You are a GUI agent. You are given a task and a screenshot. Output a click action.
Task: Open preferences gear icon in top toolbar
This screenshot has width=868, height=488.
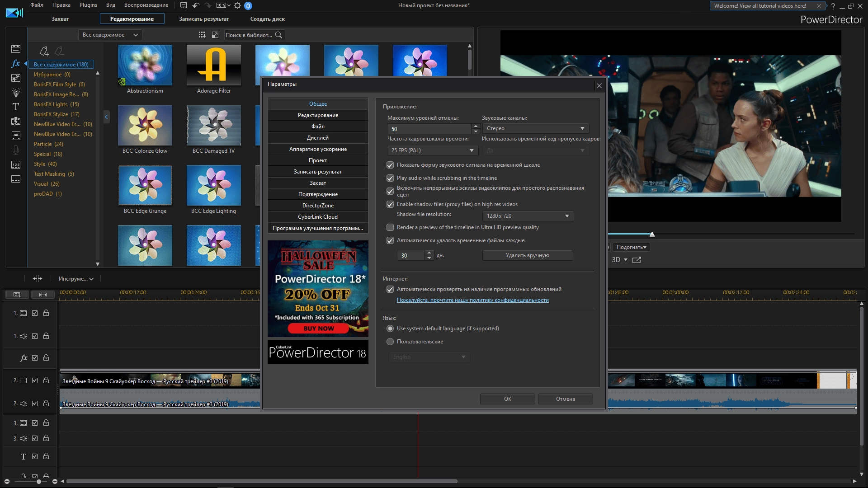pyautogui.click(x=237, y=5)
